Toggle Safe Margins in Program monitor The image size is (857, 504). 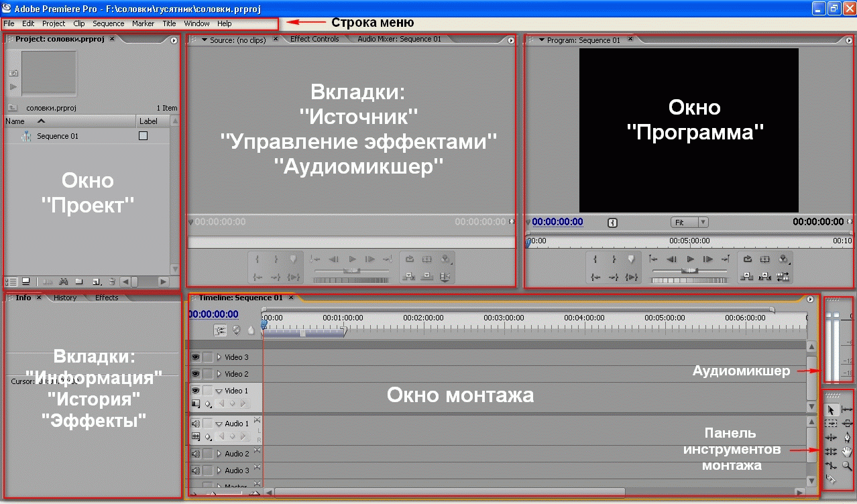pyautogui.click(x=764, y=259)
